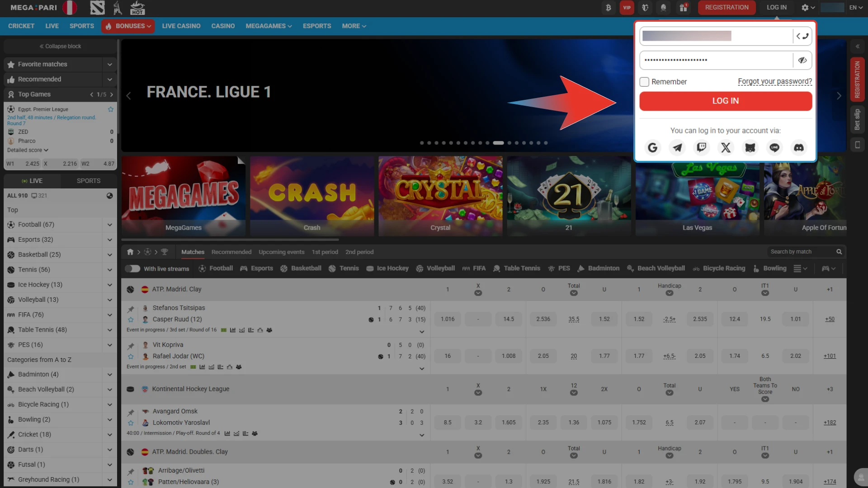868x488 pixels.
Task: Log in via Telegram icon
Action: (677, 148)
